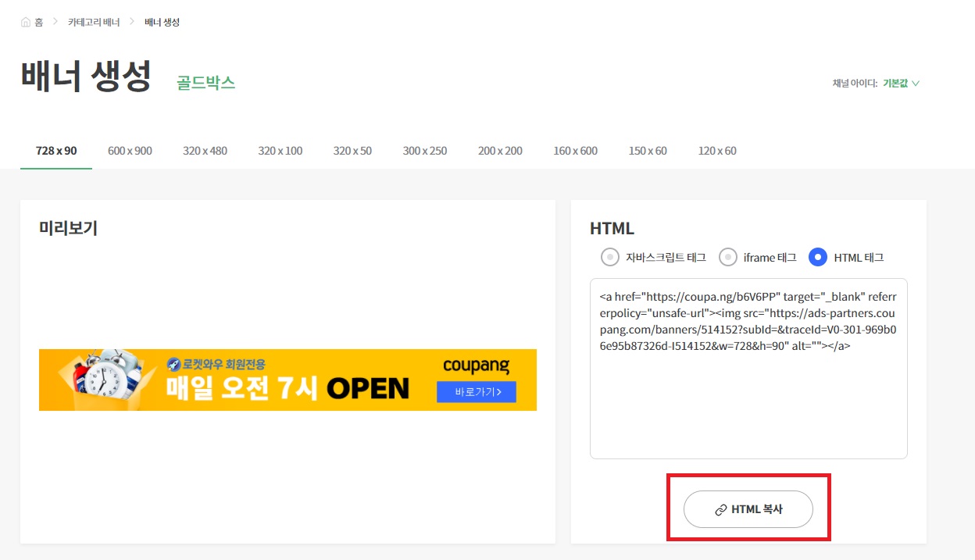Select the 320 x 50 size tab
This screenshot has height=560, width=975.
pos(352,151)
